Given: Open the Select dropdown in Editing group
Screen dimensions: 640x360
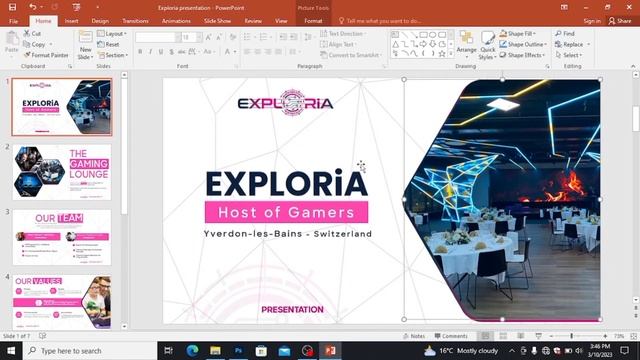Looking at the screenshot, I should click(x=568, y=55).
